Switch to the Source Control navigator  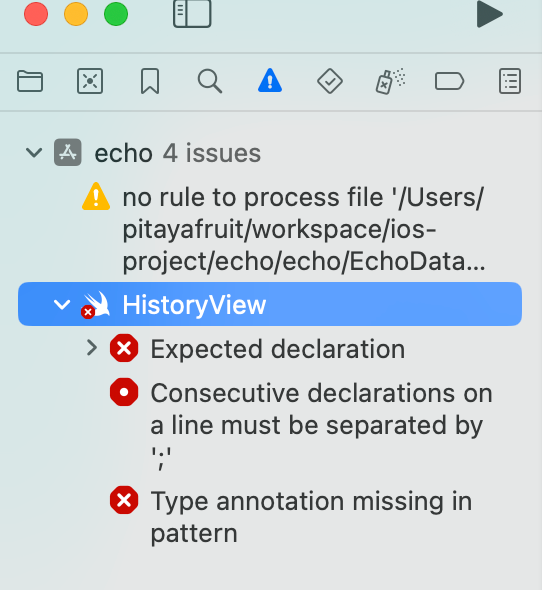point(90,81)
